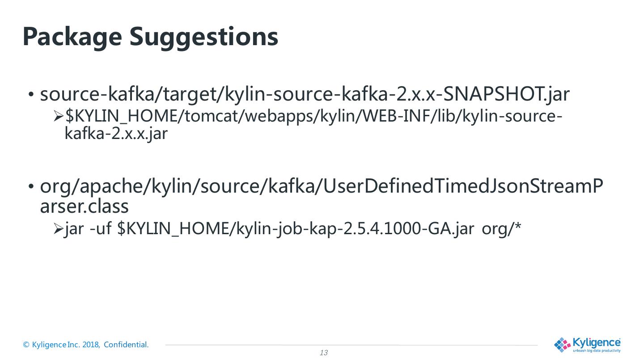
Task: Click the 'unleash big data productivity' tagline
Action: (597, 351)
